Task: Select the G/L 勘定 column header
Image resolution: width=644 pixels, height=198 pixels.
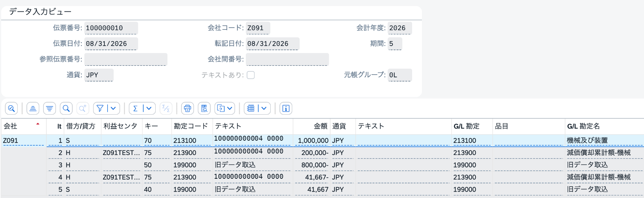Action: pyautogui.click(x=472, y=126)
